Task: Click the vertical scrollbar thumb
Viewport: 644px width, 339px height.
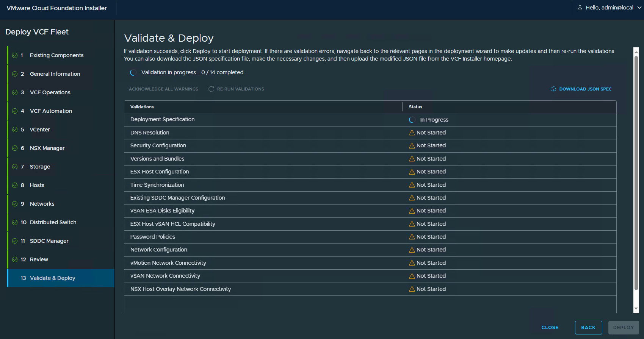Action: click(x=636, y=173)
